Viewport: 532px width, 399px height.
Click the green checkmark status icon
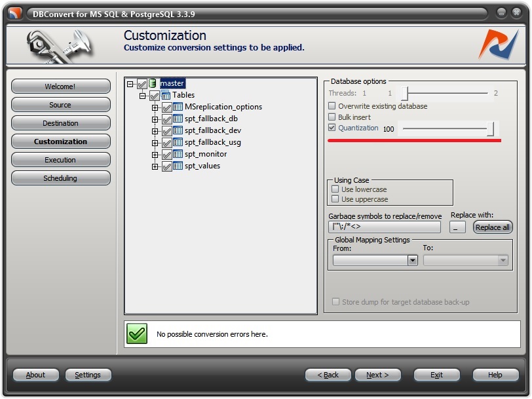point(137,334)
